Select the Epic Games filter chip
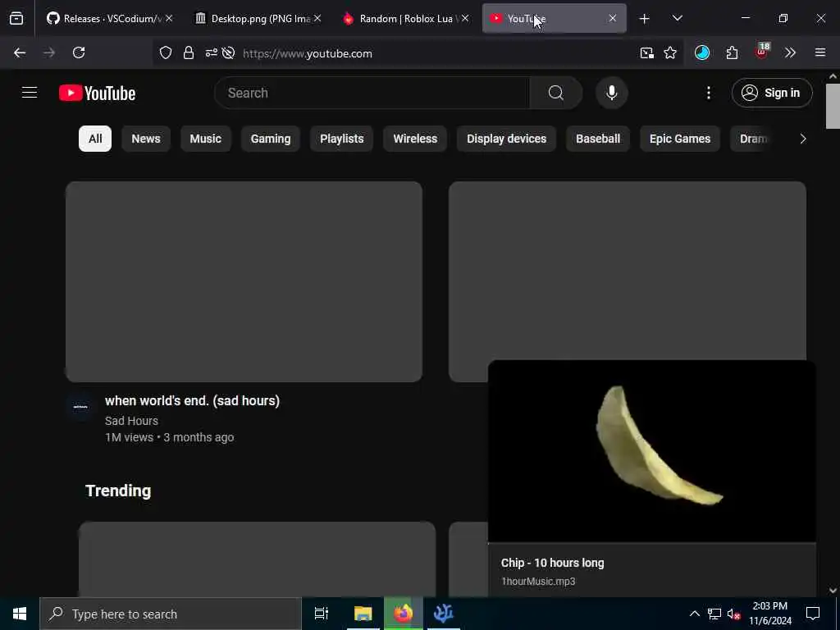The width and height of the screenshot is (840, 630). [680, 139]
